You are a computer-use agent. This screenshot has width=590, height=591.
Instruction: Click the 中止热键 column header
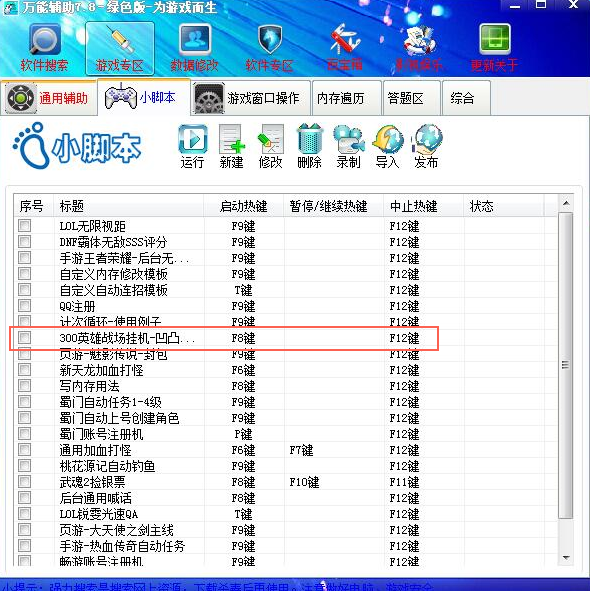(424, 206)
